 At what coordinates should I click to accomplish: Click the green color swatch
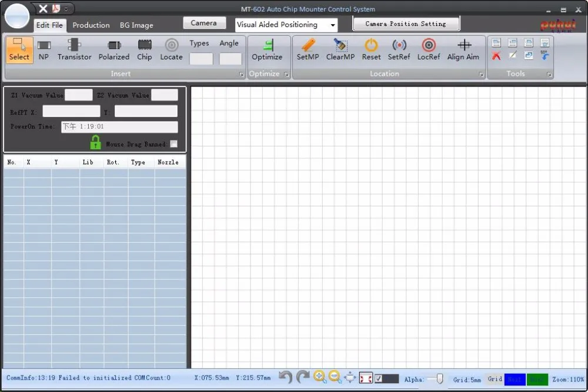coord(537,379)
